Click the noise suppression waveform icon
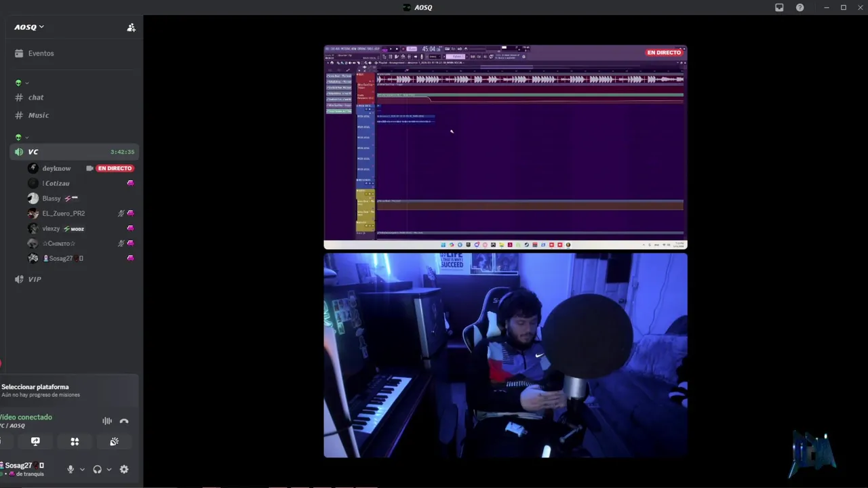 (x=107, y=421)
